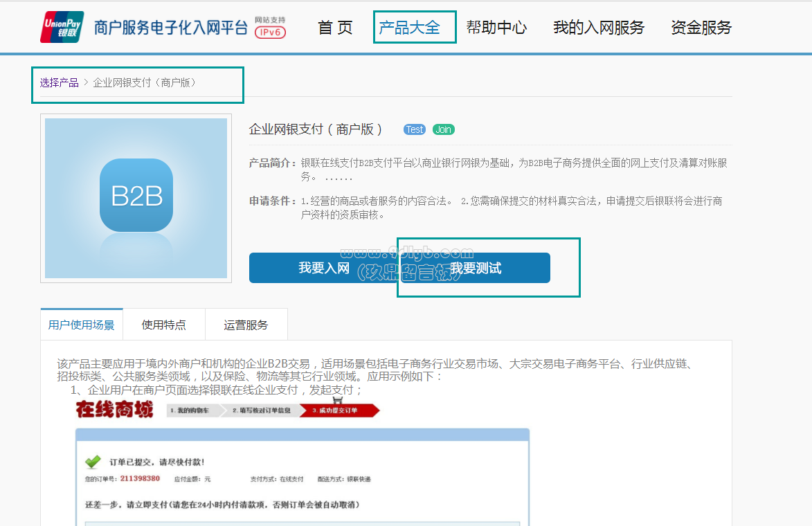Click the shopping cart icon above steps

click(x=338, y=400)
